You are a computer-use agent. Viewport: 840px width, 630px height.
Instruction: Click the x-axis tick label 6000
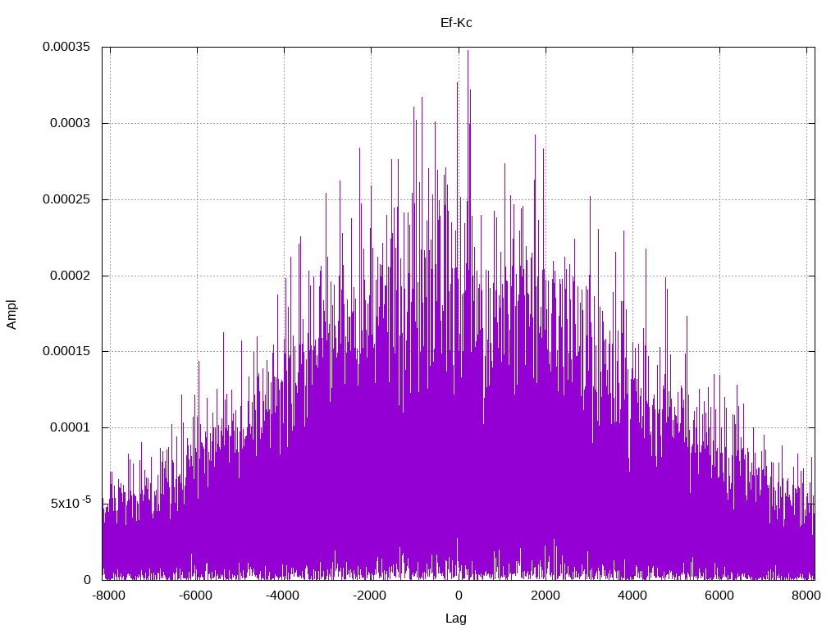tap(719, 596)
